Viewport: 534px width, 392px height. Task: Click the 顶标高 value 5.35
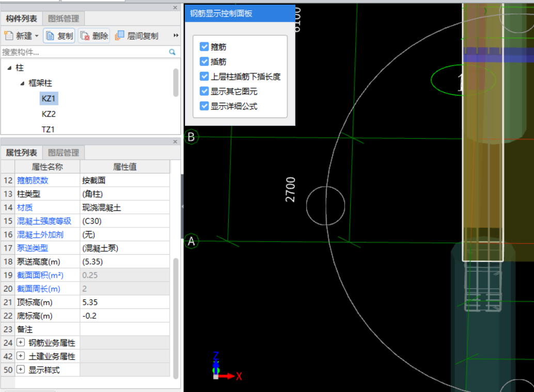(124, 302)
